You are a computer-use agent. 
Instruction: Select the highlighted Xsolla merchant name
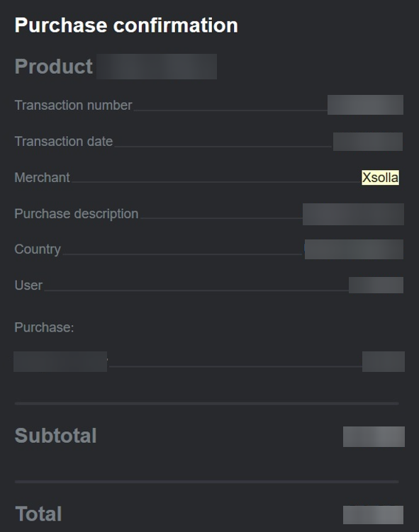coord(380,177)
